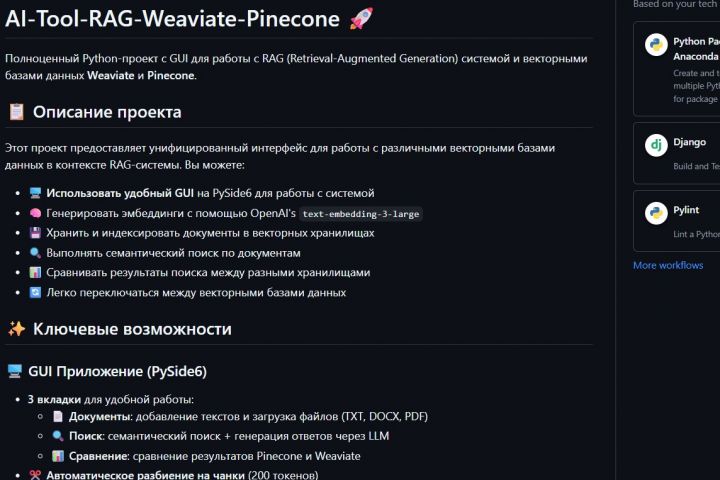Screen dimensions: 720x480
Task: Click the Python logo on the Pylint card
Action: 656,213
